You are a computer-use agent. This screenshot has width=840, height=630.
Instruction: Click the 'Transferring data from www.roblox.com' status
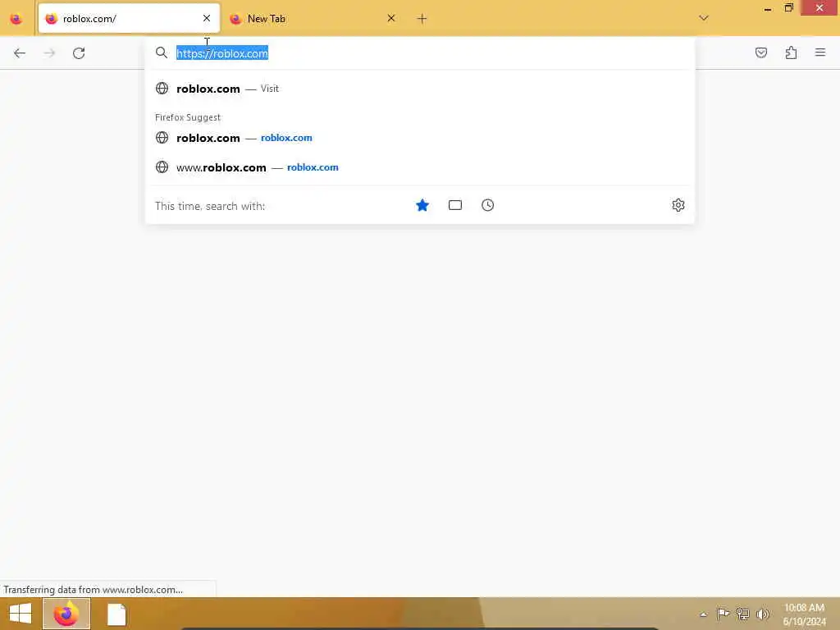tap(94, 589)
